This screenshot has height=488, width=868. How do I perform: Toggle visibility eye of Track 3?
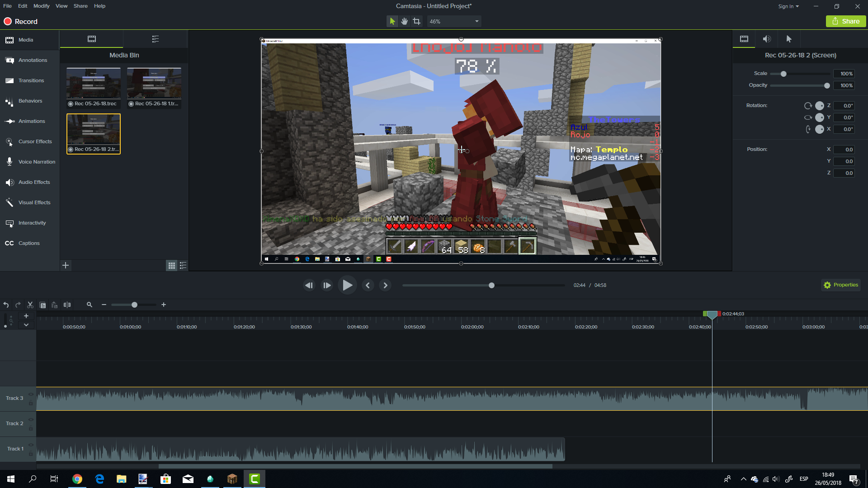[x=31, y=394]
